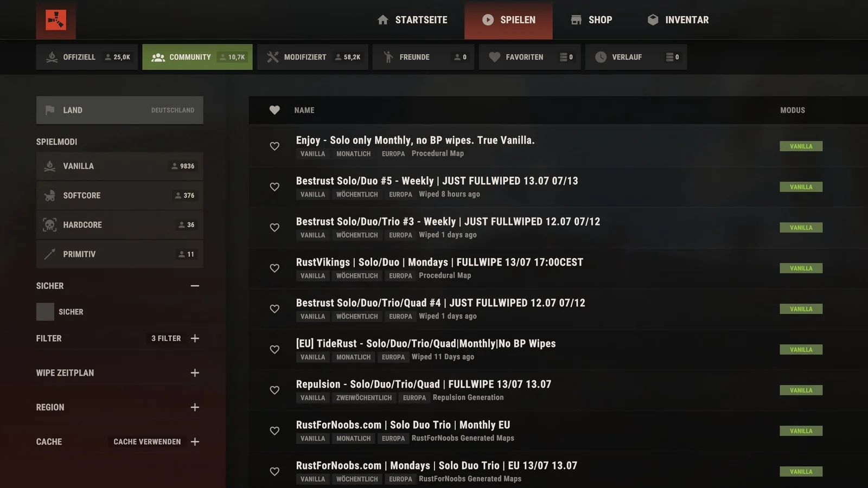Image resolution: width=868 pixels, height=488 pixels.
Task: Favorite RustForNoobs.com Mondays server
Action: (x=275, y=472)
